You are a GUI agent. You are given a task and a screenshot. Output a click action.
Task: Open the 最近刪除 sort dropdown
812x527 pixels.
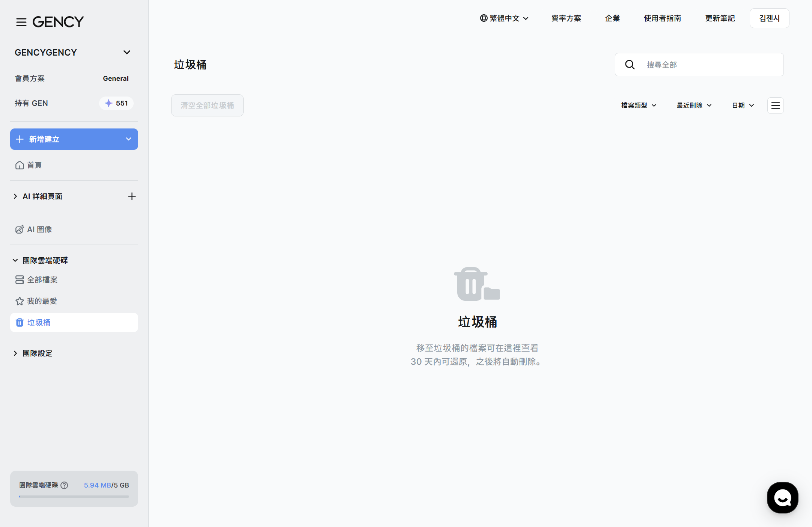click(x=694, y=106)
